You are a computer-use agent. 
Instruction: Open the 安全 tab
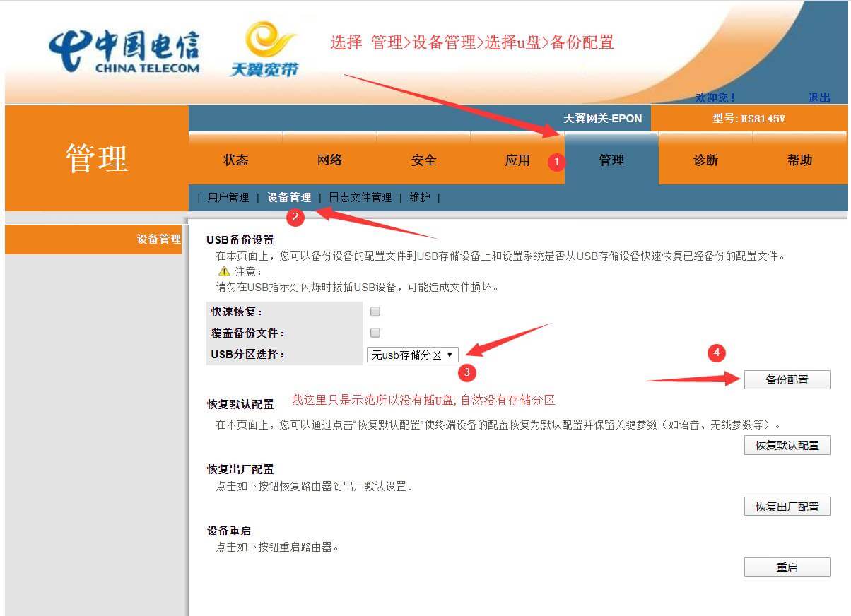tap(423, 160)
